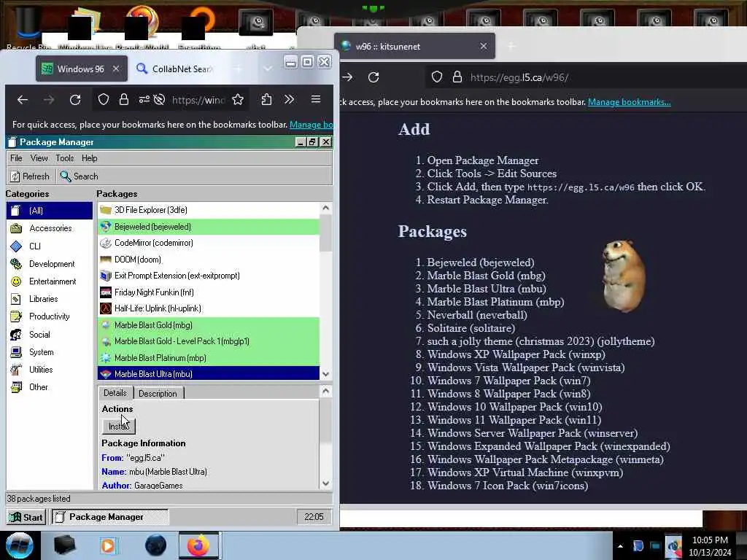Select the Libraries category icon
747x560 pixels.
(16, 299)
